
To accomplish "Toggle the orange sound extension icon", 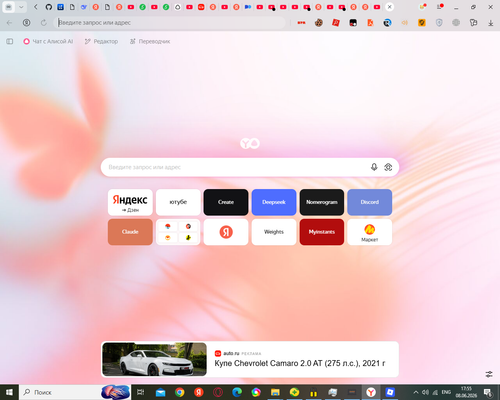I will (x=405, y=23).
